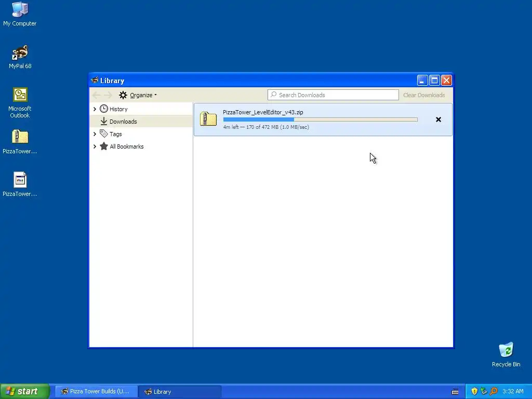This screenshot has width=532, height=399.
Task: Select the PizzaTower zip folder on the desktop
Action: 20,142
